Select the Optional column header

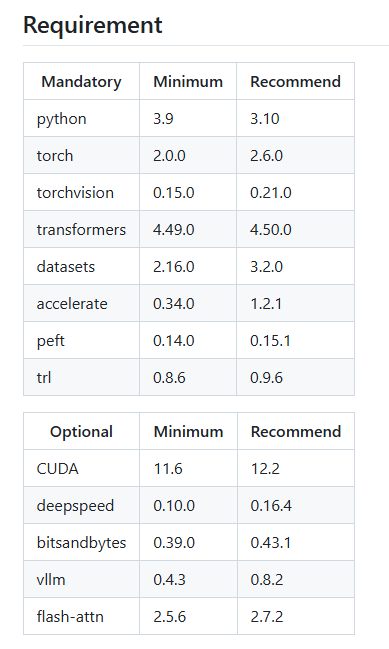click(x=82, y=432)
